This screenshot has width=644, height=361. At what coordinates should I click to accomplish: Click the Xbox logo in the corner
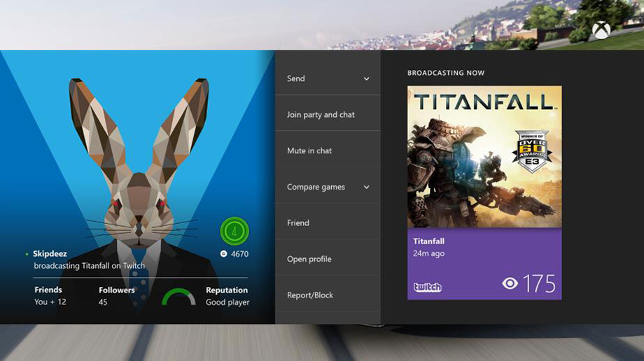point(601,30)
